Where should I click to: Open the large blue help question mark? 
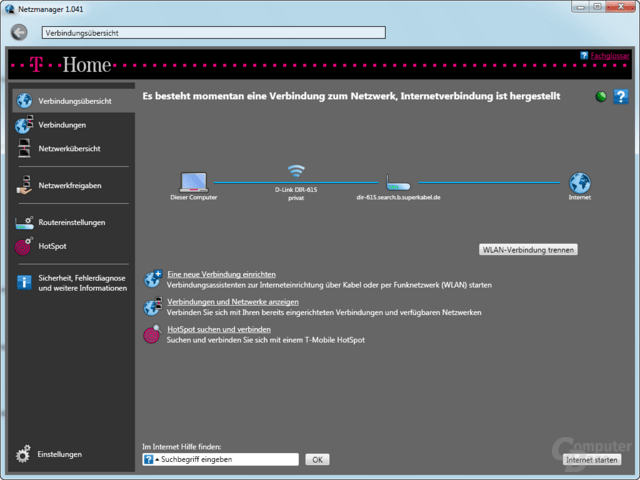pyautogui.click(x=620, y=97)
